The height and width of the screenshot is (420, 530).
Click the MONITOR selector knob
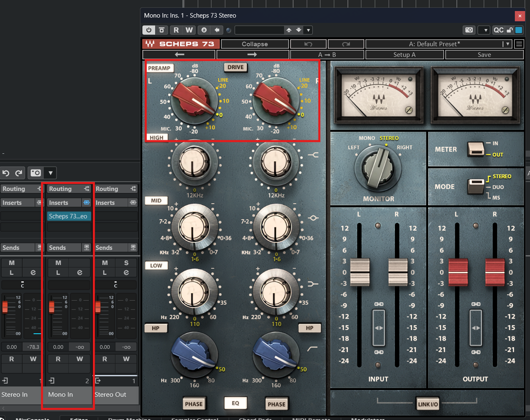pos(379,168)
